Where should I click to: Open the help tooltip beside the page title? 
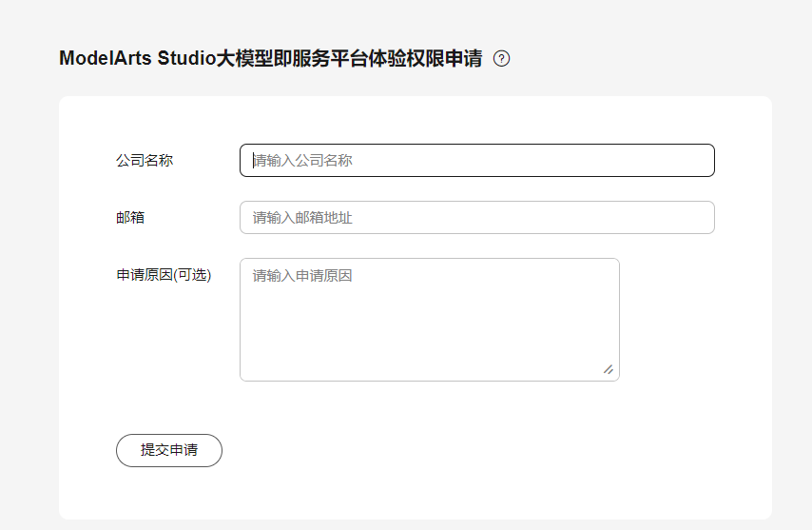click(x=502, y=59)
